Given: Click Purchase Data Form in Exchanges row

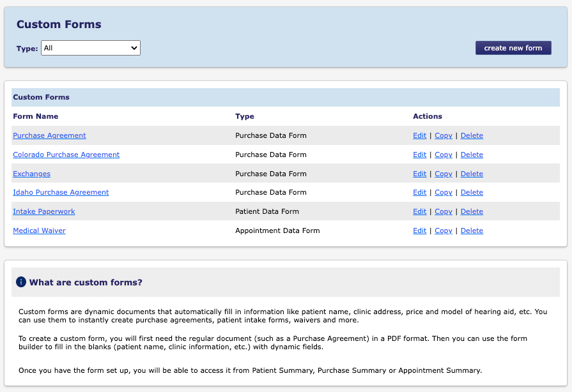Looking at the screenshot, I should coord(271,174).
